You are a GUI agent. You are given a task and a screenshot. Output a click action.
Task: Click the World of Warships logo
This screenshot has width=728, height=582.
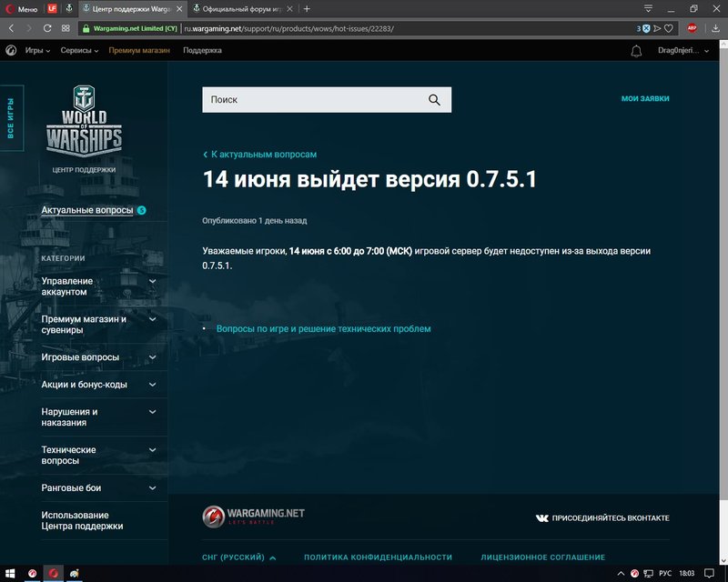[84, 121]
